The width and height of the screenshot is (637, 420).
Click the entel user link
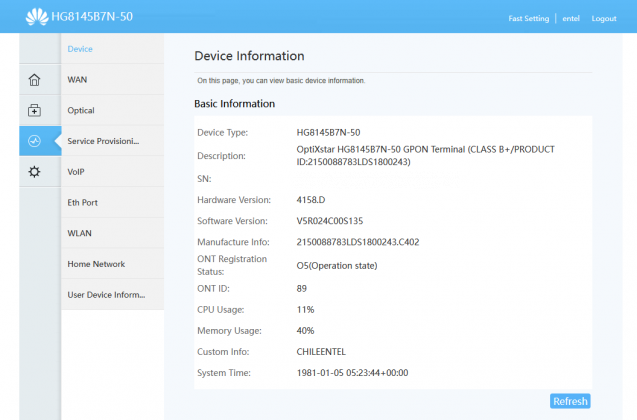pos(571,18)
